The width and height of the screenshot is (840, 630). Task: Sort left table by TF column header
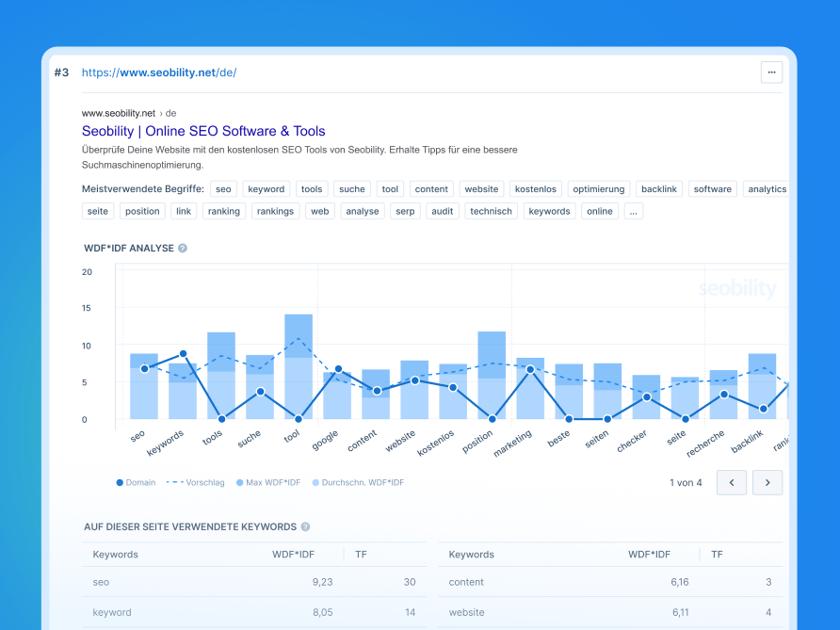(361, 555)
